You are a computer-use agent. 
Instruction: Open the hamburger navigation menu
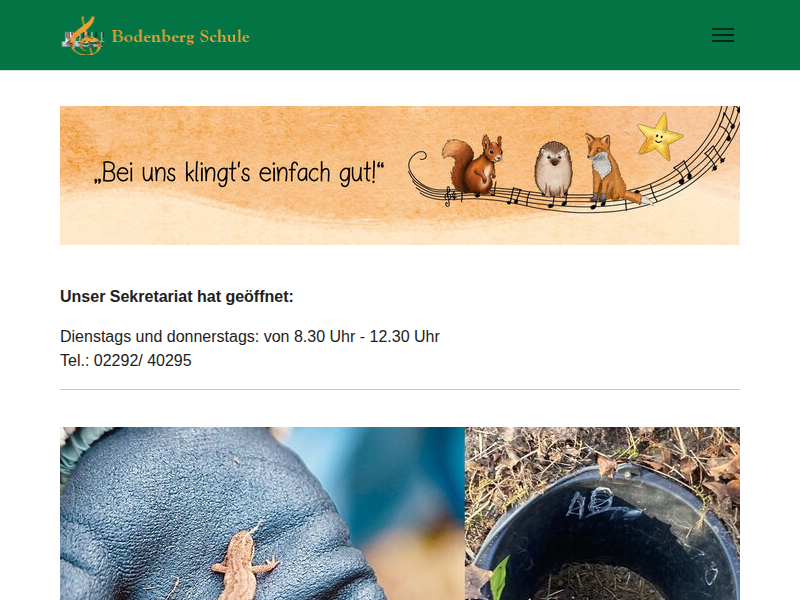coord(723,35)
